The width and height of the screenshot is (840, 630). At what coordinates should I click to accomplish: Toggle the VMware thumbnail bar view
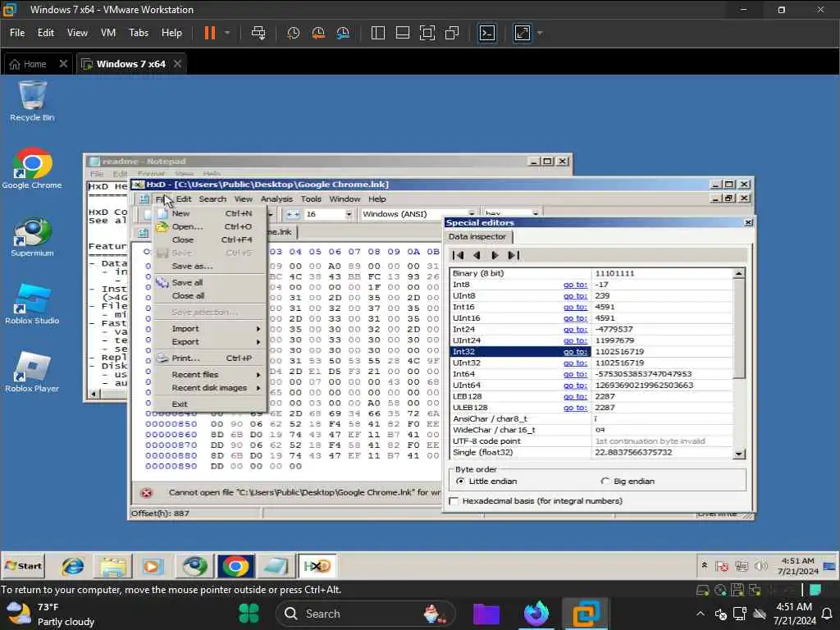click(x=402, y=33)
